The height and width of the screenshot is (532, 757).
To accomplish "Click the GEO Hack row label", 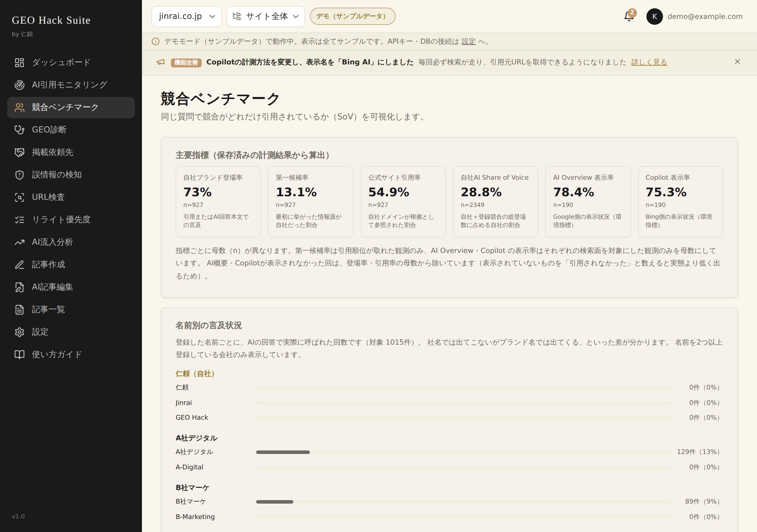I will pyautogui.click(x=192, y=417).
